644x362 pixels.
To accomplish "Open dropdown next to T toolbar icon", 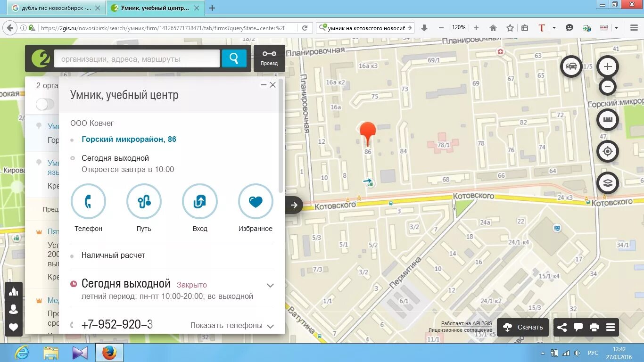I will pyautogui.click(x=554, y=28).
